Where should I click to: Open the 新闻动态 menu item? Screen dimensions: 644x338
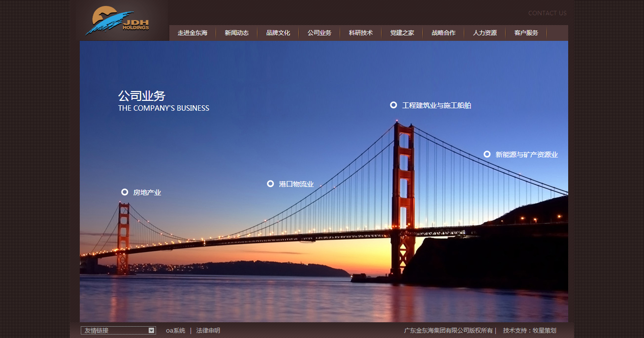(x=237, y=33)
